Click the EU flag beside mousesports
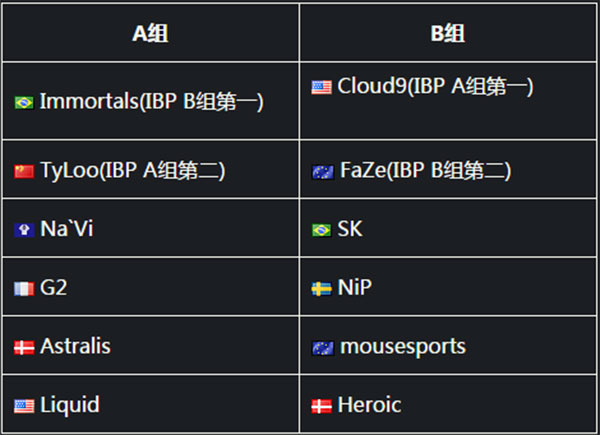Viewport: 600px width, 435px height. click(323, 348)
